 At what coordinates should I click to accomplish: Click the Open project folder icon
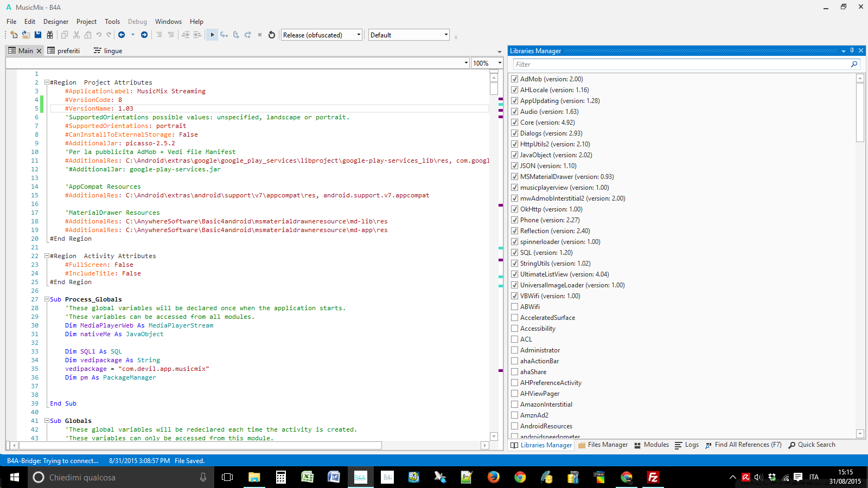point(25,35)
